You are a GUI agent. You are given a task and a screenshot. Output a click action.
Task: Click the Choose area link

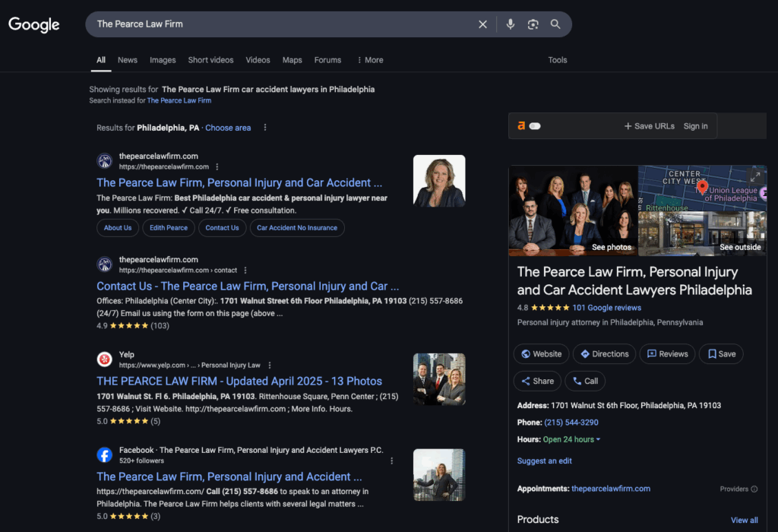pyautogui.click(x=228, y=128)
